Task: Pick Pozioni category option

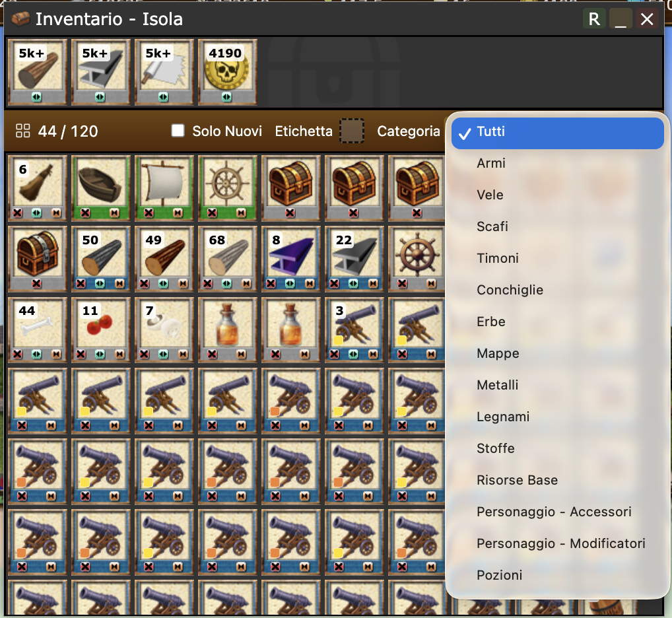Action: click(x=499, y=575)
